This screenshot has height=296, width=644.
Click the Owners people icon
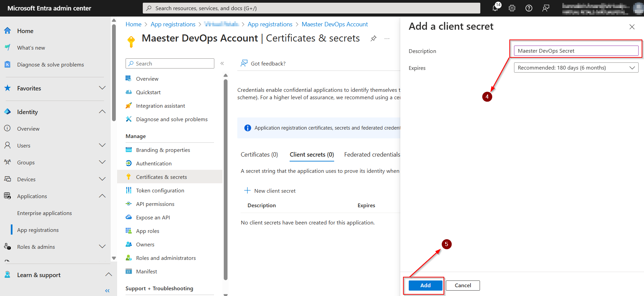pyautogui.click(x=129, y=244)
